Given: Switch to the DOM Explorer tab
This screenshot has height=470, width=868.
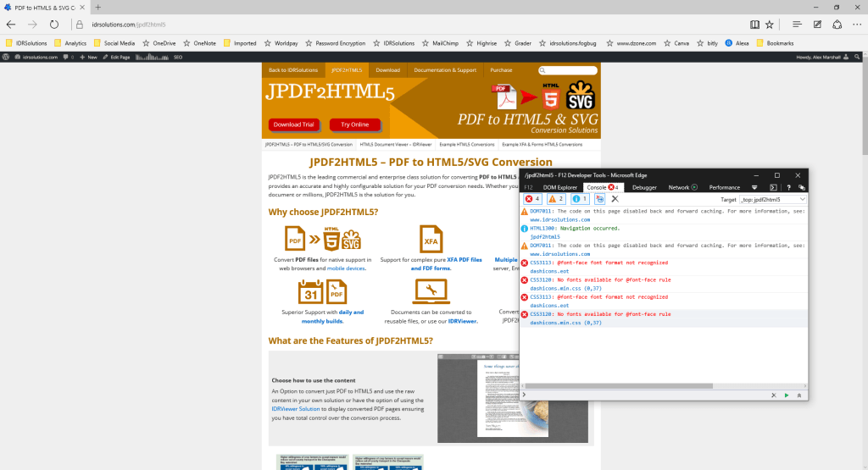Looking at the screenshot, I should click(559, 187).
